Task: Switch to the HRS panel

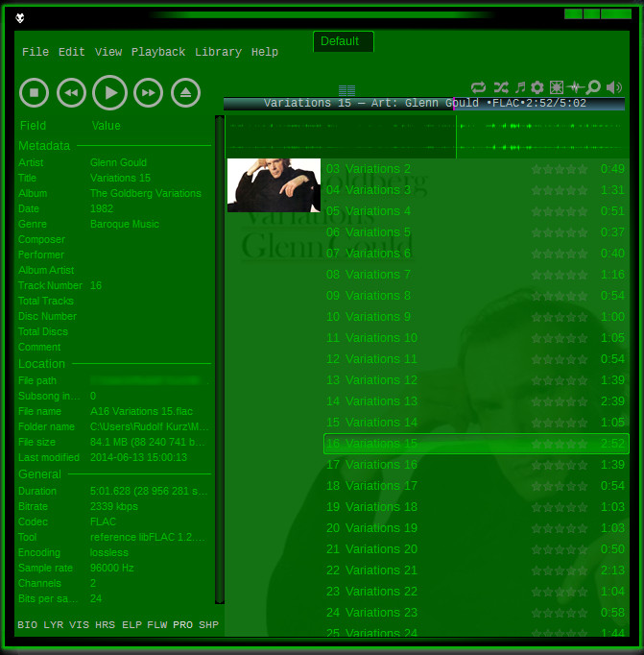Action: click(106, 624)
